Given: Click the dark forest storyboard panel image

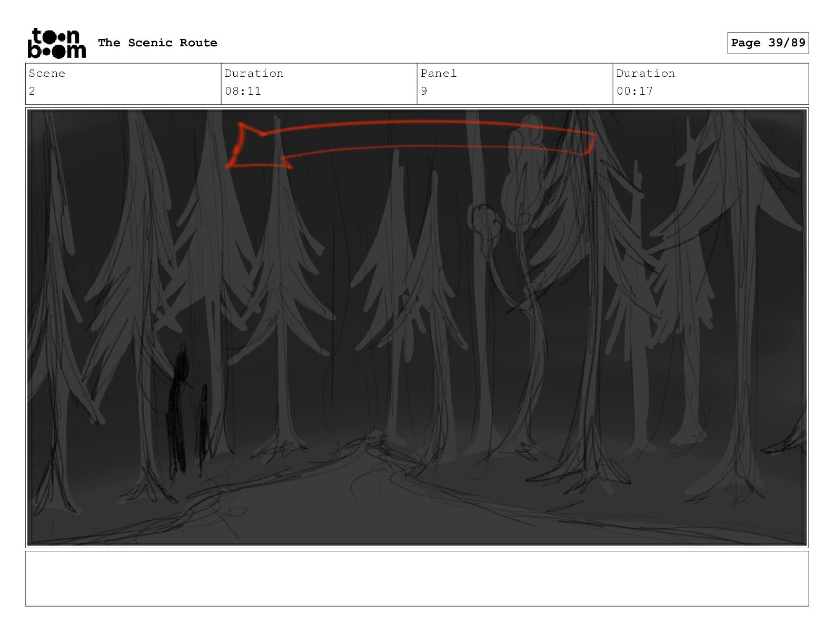Looking at the screenshot, I should point(417,327).
